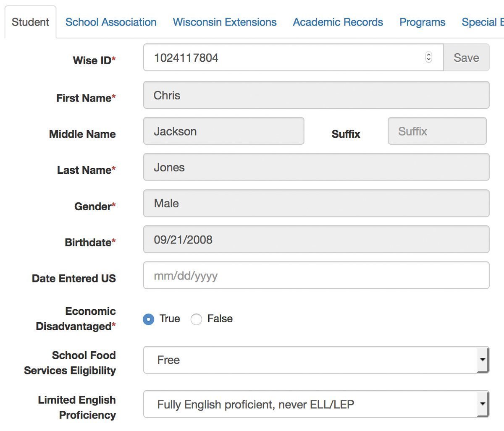Open the Special Ed tab
Viewport: 504px width, 431px height.
point(483,22)
